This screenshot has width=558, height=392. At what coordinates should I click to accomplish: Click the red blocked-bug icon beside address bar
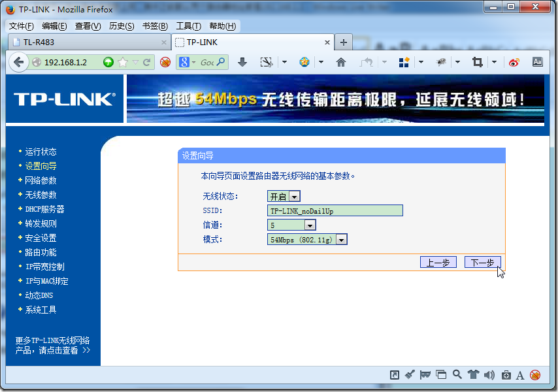(165, 62)
